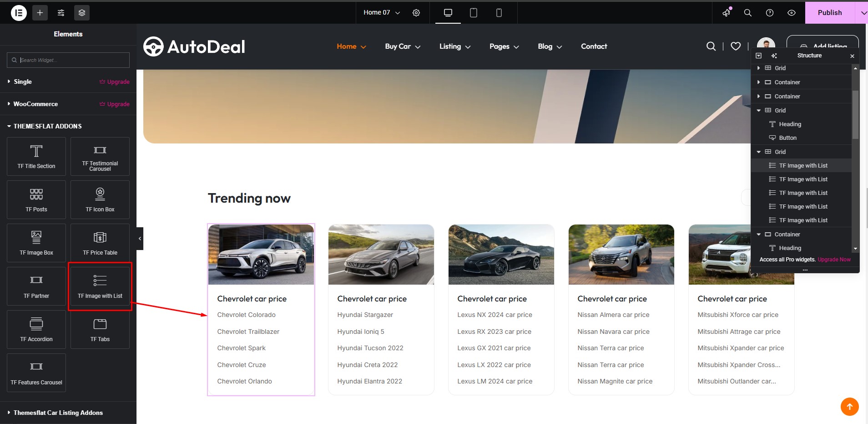Select the TF Posts widget
The image size is (868, 424).
[x=36, y=199]
